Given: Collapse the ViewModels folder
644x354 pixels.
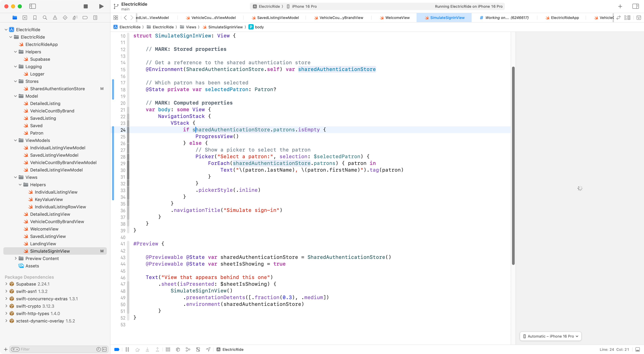Looking at the screenshot, I should tap(15, 140).
